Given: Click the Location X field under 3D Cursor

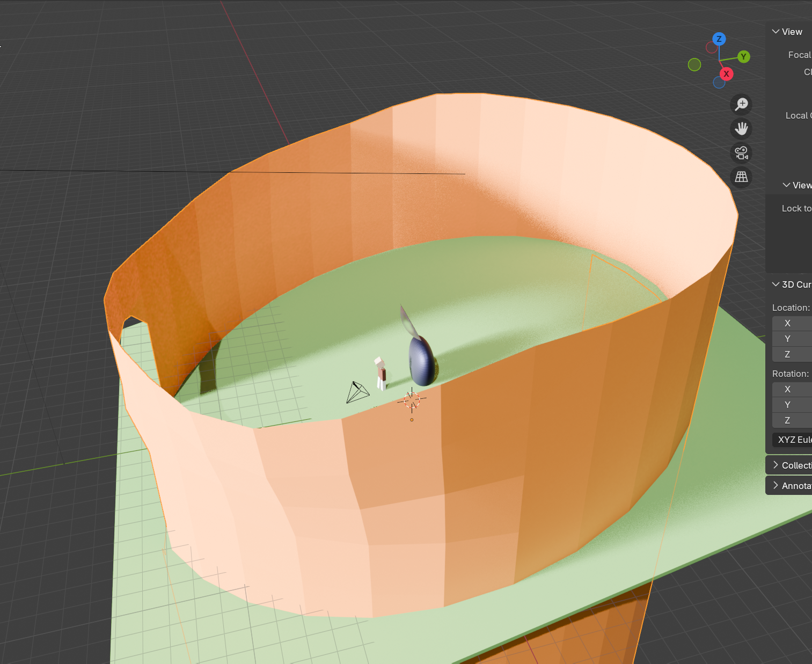Looking at the screenshot, I should 792,323.
